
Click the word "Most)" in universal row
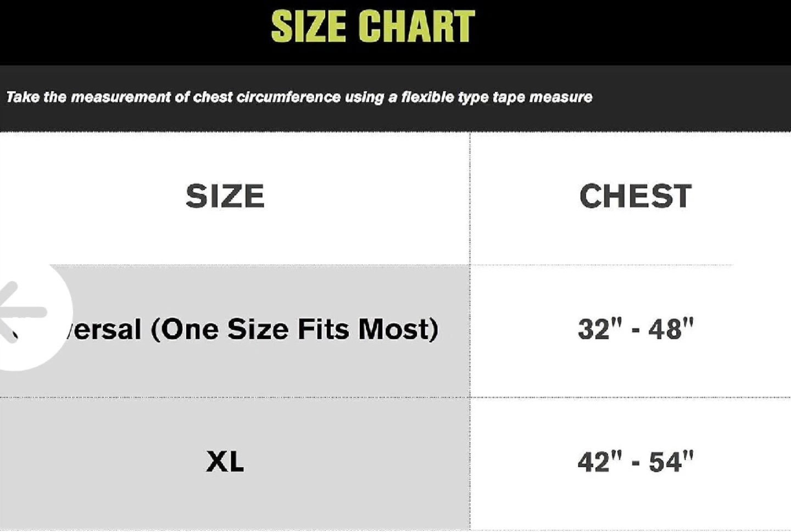coord(399,330)
